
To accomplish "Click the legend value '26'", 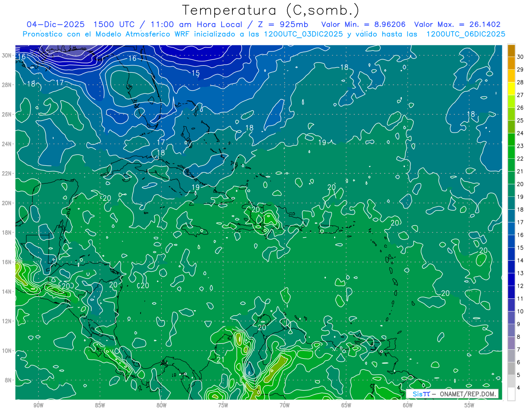I will (x=520, y=108).
